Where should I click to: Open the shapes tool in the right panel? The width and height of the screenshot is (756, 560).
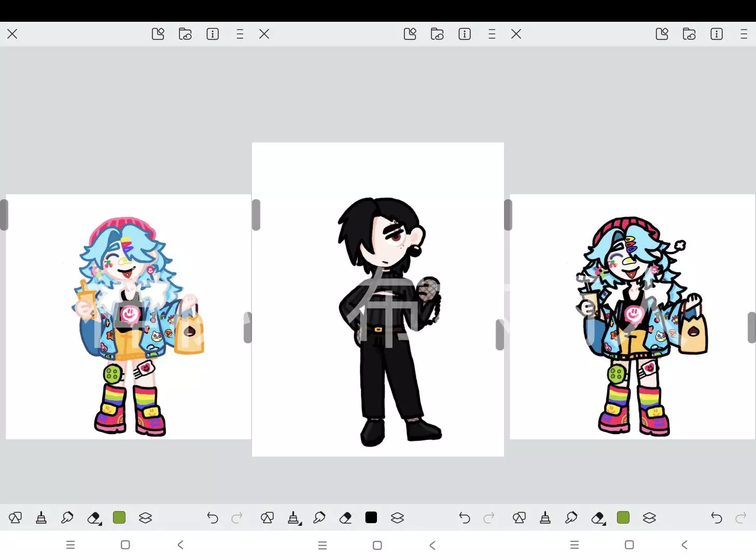[x=519, y=517]
